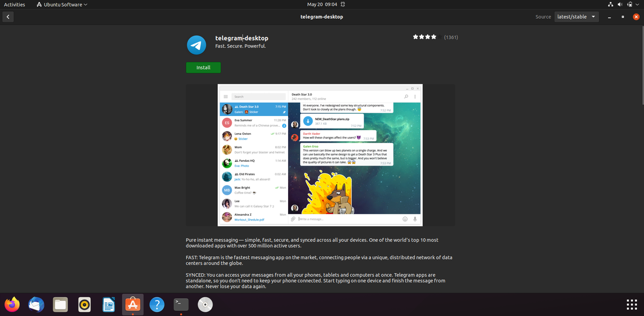Viewport: 644px width, 316px height.
Task: Click the telegram-desktop window title text
Action: tap(321, 17)
